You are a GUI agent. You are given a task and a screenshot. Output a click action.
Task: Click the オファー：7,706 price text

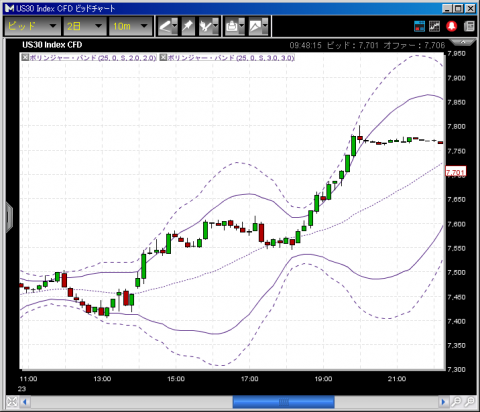click(x=414, y=45)
